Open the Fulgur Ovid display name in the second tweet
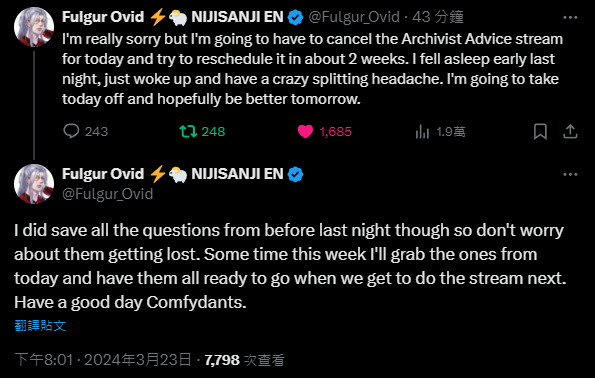Image resolution: width=595 pixels, height=378 pixels. point(103,174)
